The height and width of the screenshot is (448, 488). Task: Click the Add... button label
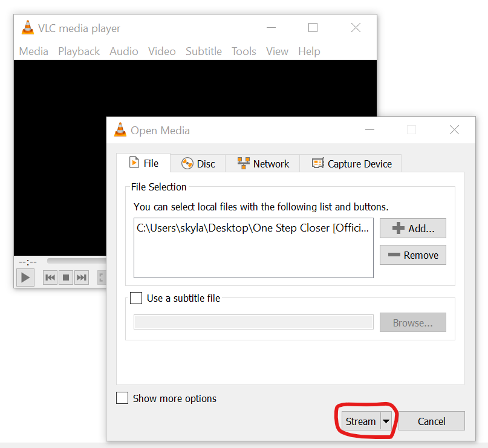pyautogui.click(x=421, y=229)
